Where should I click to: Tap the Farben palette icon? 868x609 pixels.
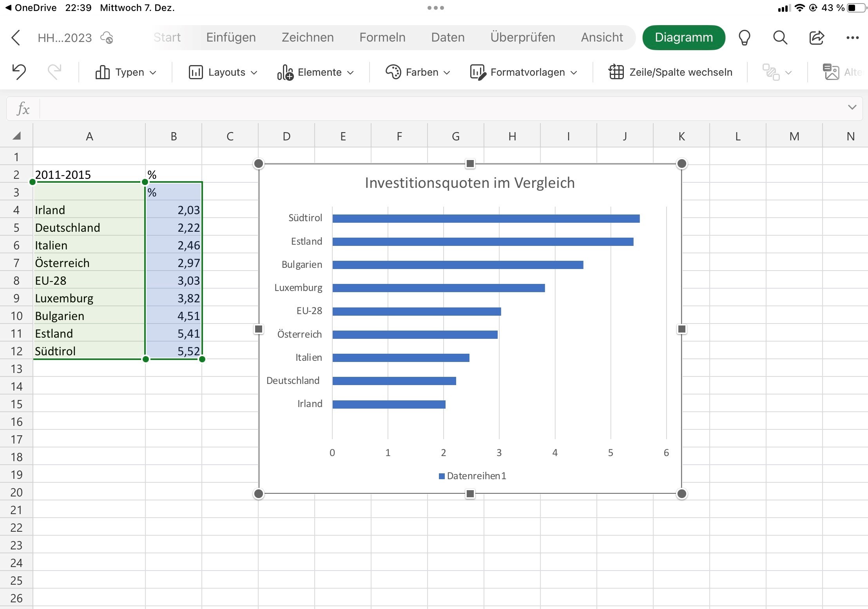pyautogui.click(x=393, y=72)
